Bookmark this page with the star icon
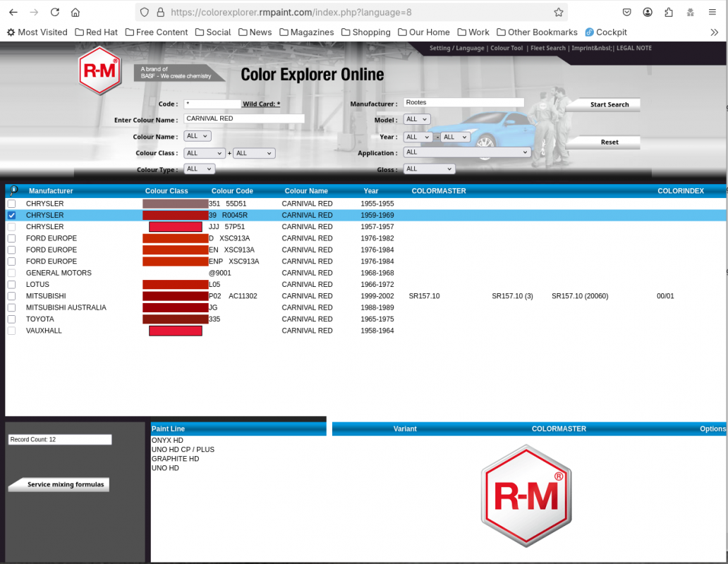 (559, 13)
